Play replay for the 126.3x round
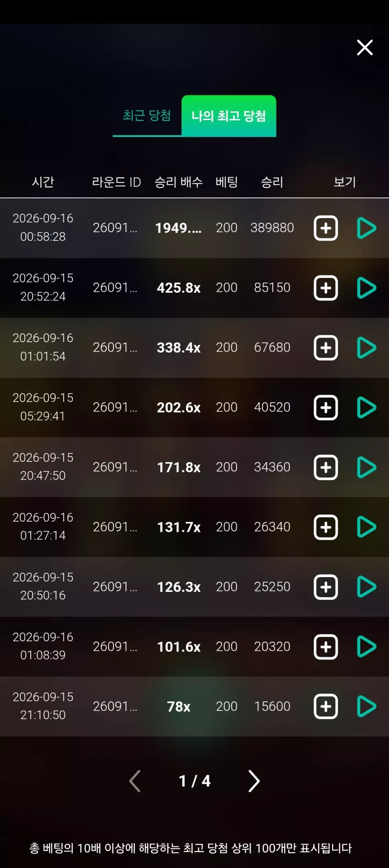Screen dimensions: 389x868 click(366, 587)
